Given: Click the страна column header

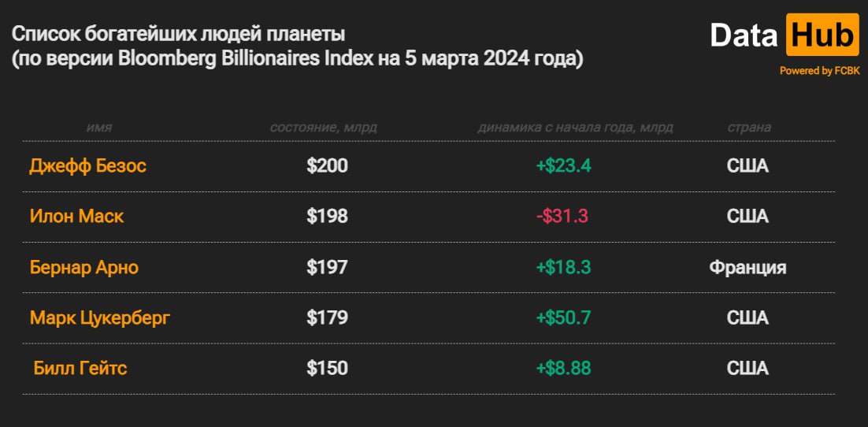Looking at the screenshot, I should point(749,128).
